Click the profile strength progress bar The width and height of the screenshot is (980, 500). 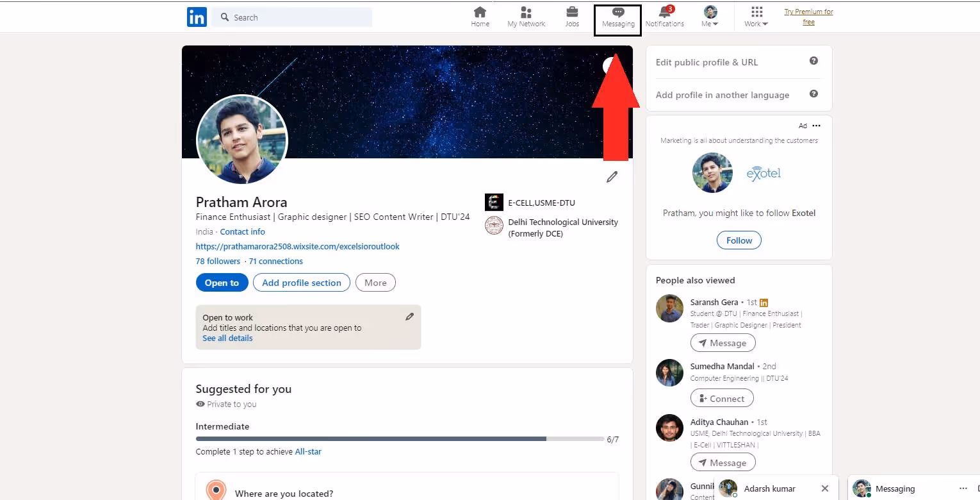(x=400, y=439)
